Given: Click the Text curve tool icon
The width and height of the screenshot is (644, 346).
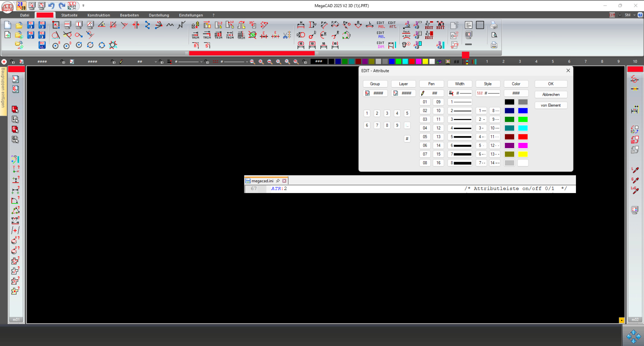Looking at the screenshot, I should tap(406, 35).
